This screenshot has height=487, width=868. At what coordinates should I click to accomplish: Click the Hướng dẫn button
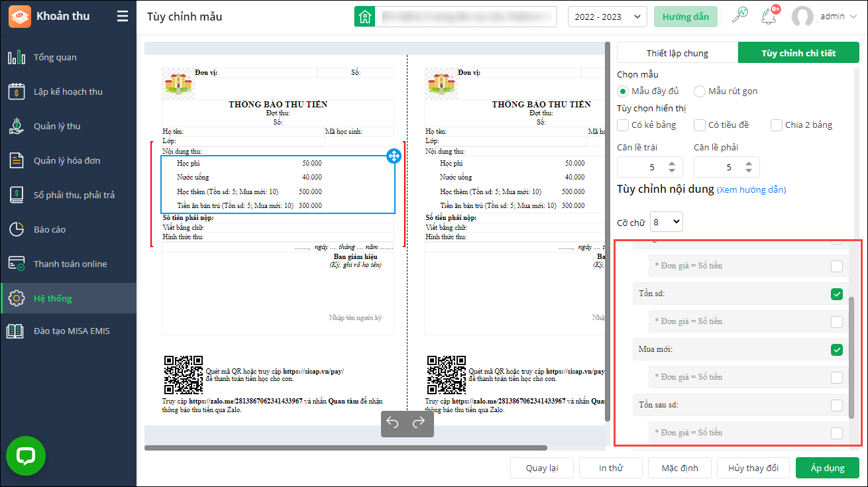(x=685, y=17)
